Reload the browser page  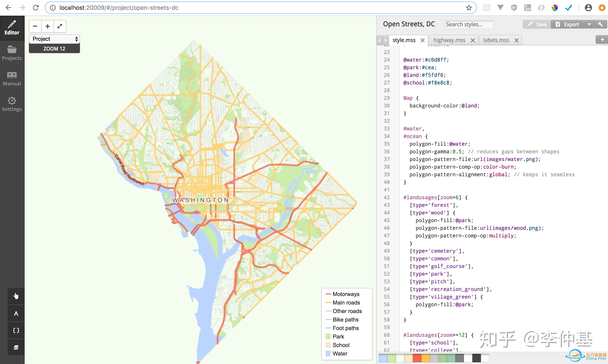click(x=36, y=8)
